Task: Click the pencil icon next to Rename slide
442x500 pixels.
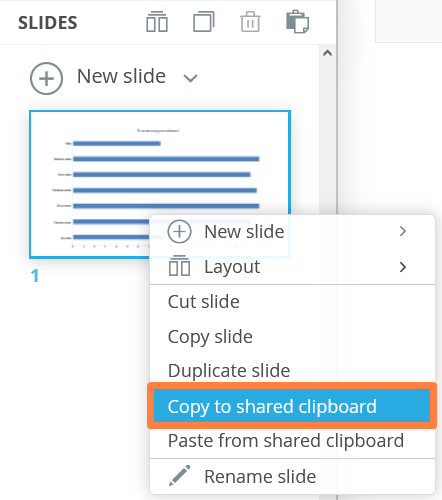Action: click(179, 476)
